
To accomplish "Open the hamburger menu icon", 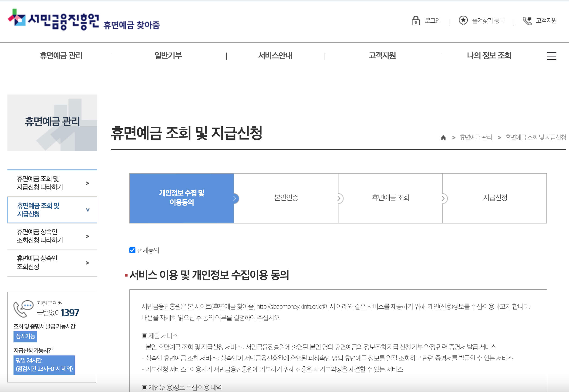I will (x=551, y=56).
